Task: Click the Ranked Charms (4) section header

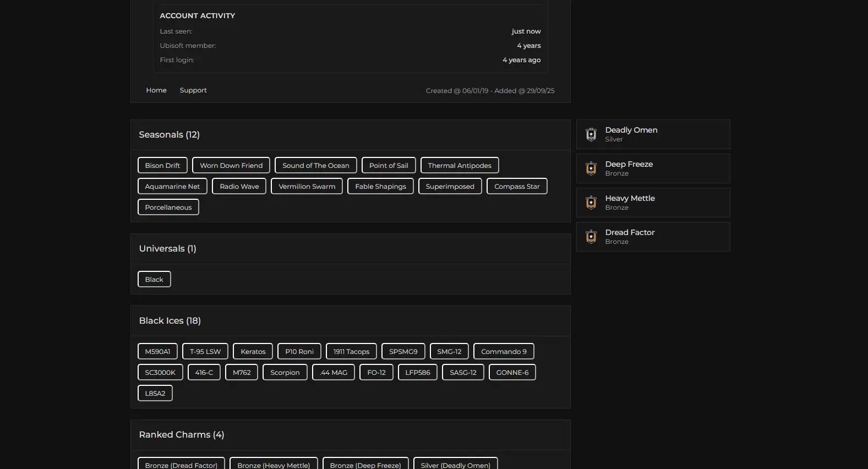Action: point(182,435)
